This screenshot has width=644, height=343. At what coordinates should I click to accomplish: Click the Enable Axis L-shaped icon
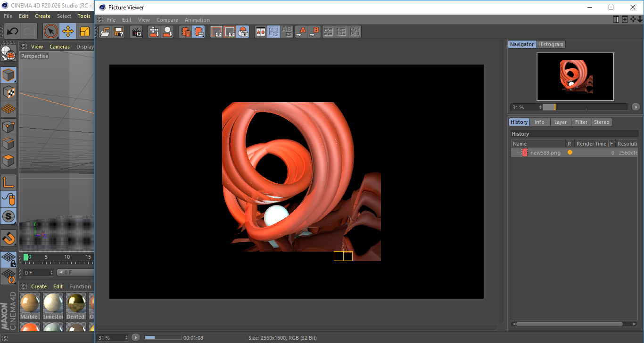(x=8, y=182)
